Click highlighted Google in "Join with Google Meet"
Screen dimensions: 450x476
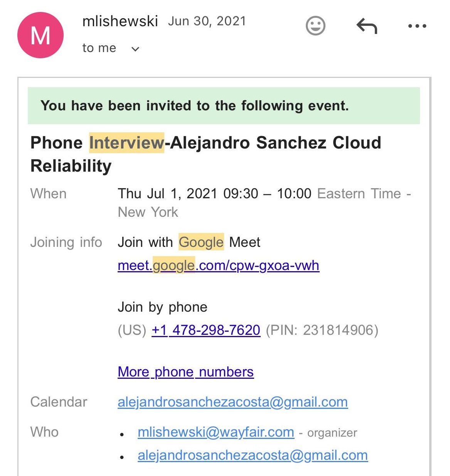(201, 242)
